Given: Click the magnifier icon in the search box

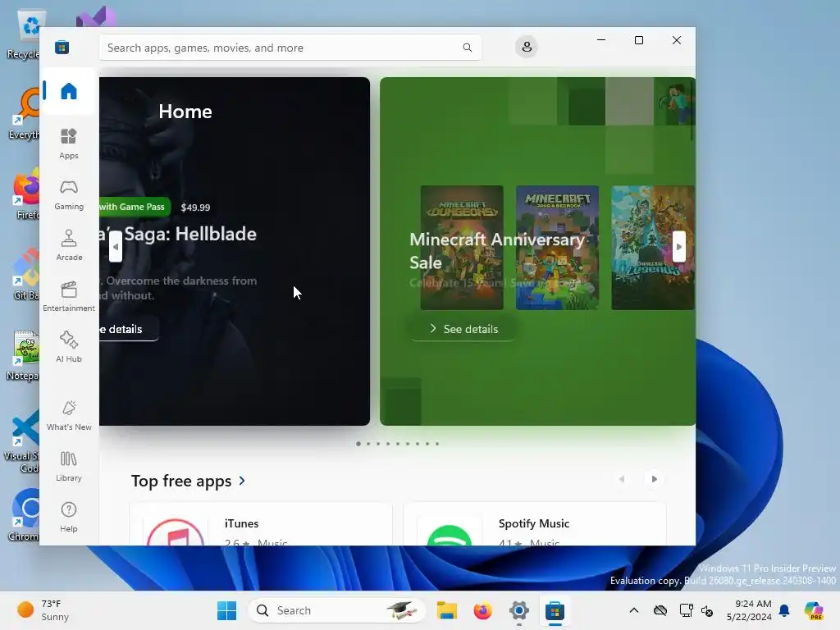Looking at the screenshot, I should coord(467,48).
